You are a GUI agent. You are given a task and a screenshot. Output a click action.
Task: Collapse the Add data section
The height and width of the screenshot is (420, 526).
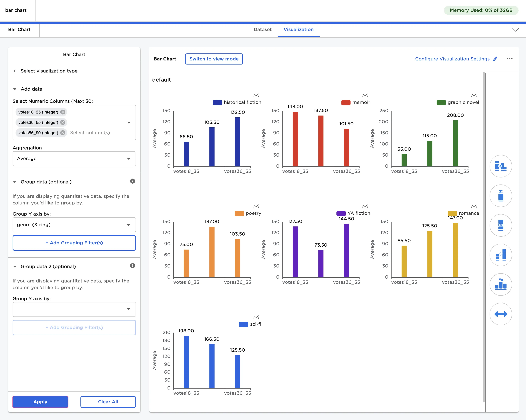click(x=31, y=89)
